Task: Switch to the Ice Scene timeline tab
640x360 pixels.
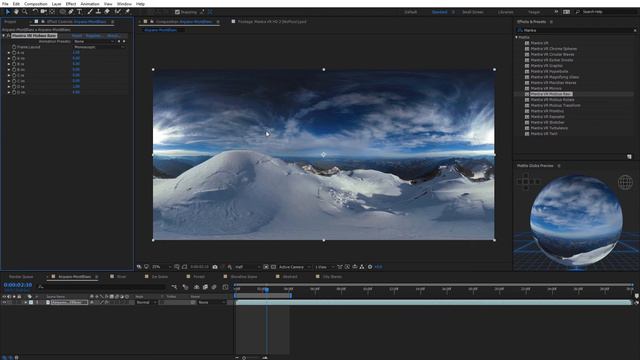Action: pyautogui.click(x=160, y=277)
